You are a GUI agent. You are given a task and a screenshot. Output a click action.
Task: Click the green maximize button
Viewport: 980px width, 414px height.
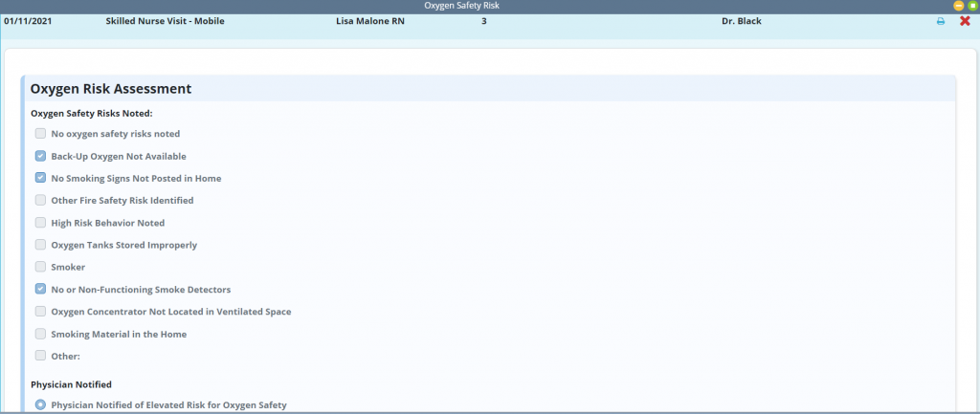click(972, 6)
